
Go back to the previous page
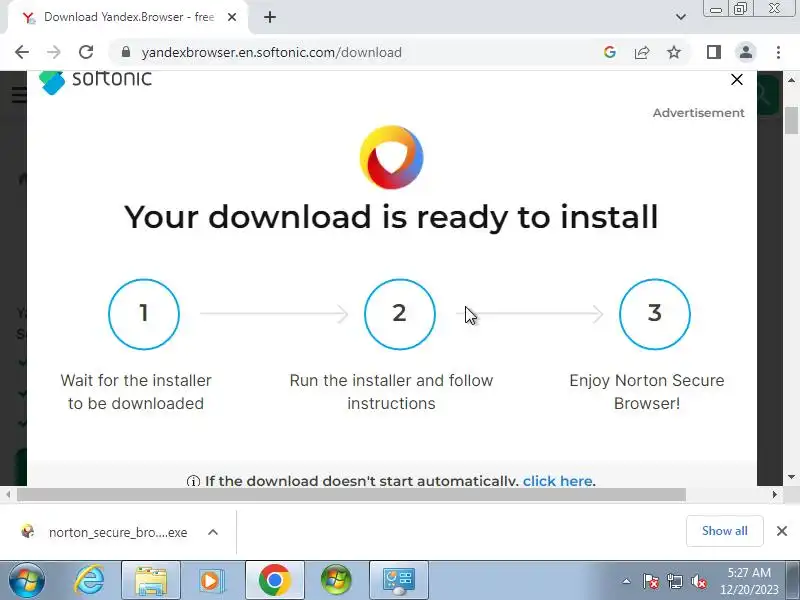(x=22, y=52)
